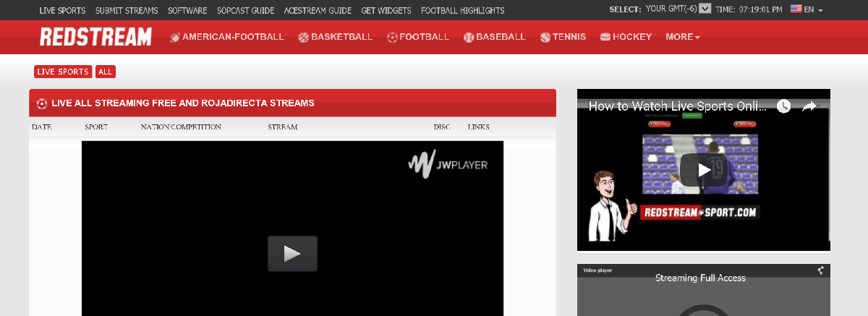Click the Date column header
Viewport: 868px width, 316px height.
point(41,127)
